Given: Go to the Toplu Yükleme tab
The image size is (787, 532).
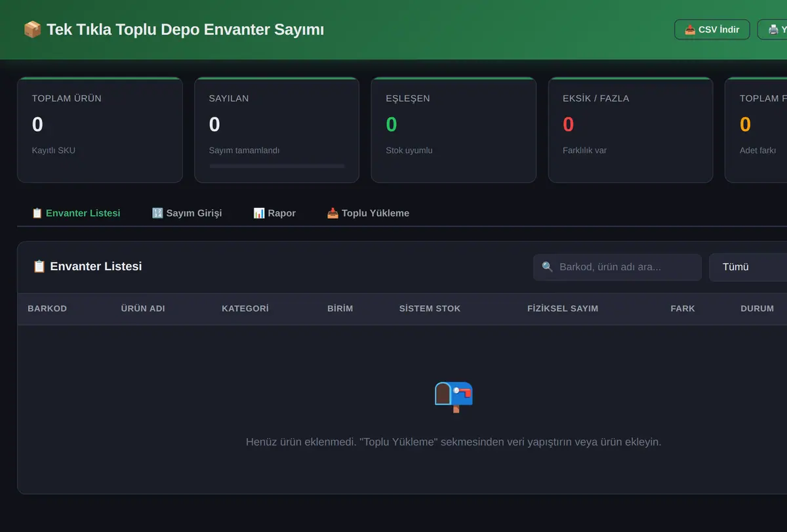Looking at the screenshot, I should pyautogui.click(x=368, y=213).
